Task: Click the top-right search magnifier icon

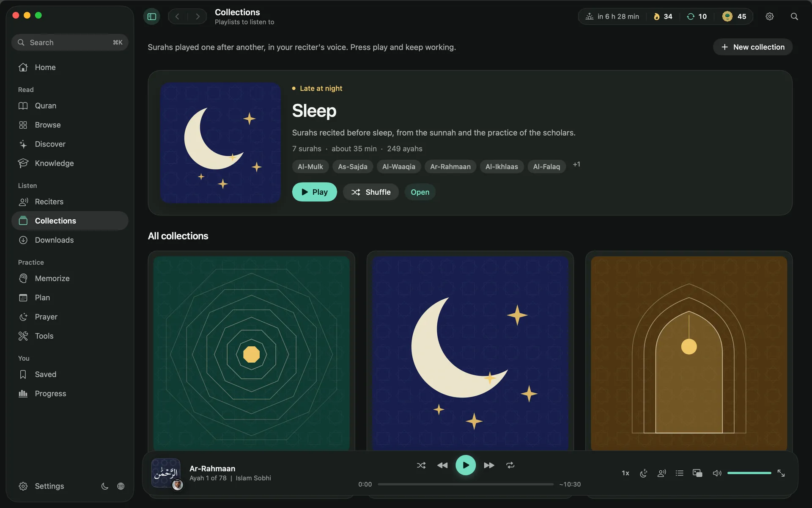Action: [x=794, y=17]
